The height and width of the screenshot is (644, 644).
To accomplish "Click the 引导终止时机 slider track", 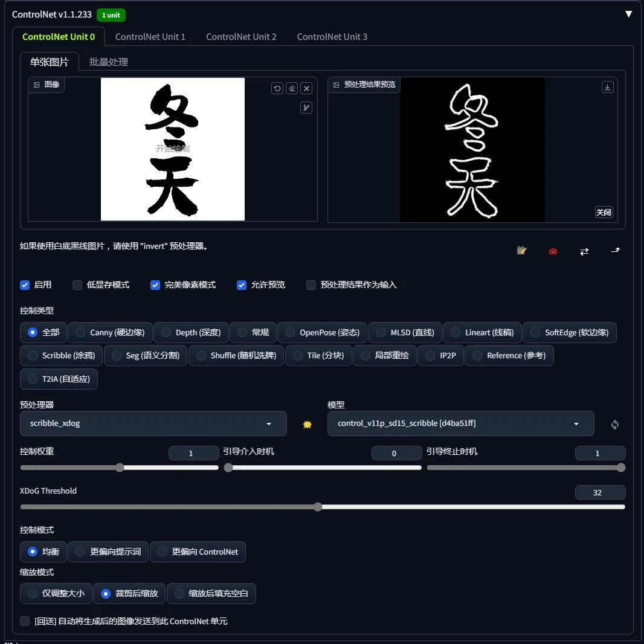I will point(526,468).
